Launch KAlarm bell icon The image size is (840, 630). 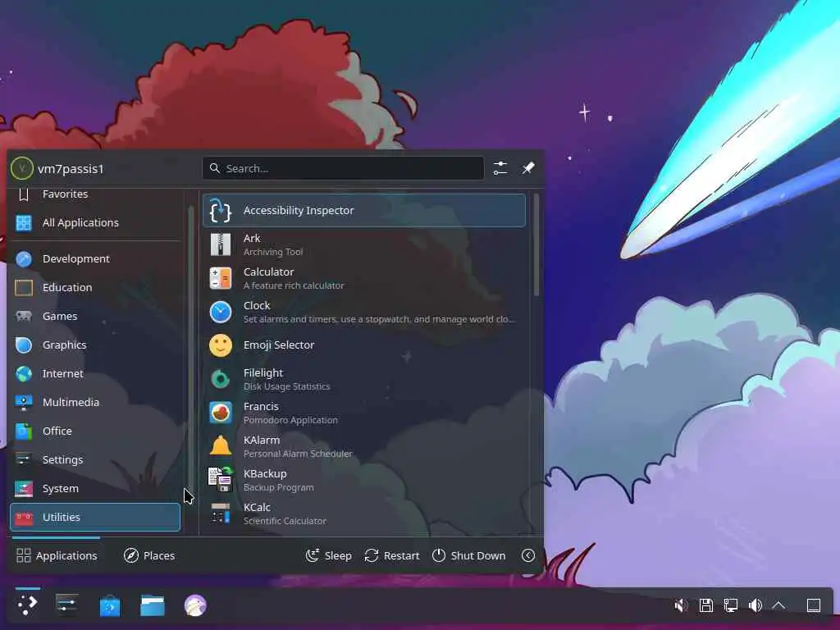coord(220,446)
